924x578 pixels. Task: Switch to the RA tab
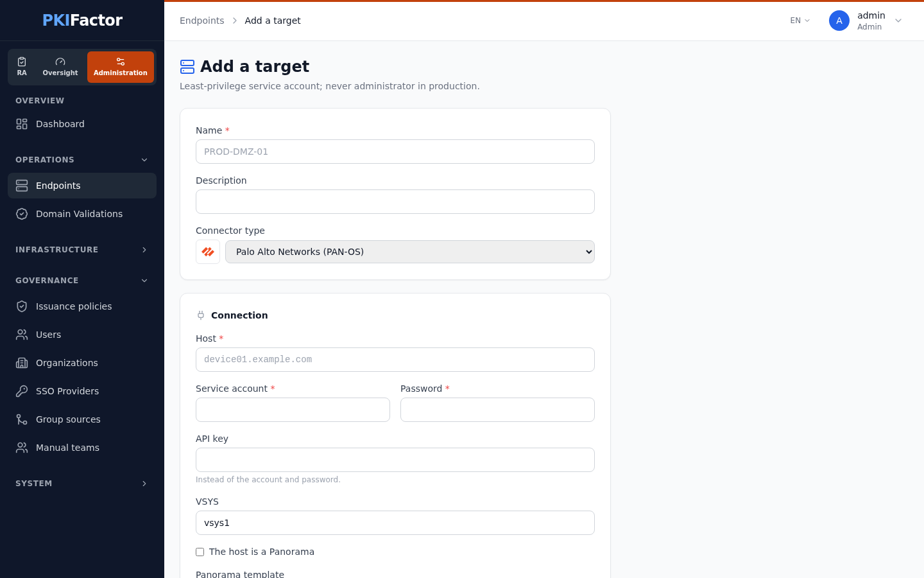click(22, 67)
